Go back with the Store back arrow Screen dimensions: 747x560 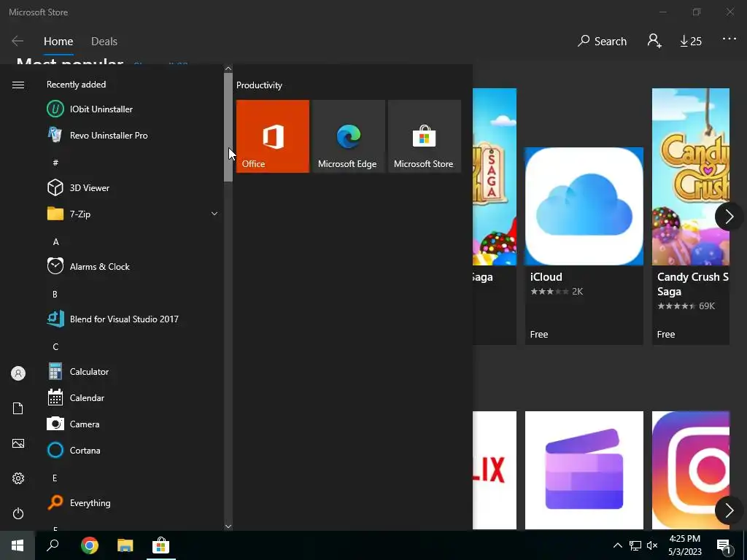tap(18, 41)
